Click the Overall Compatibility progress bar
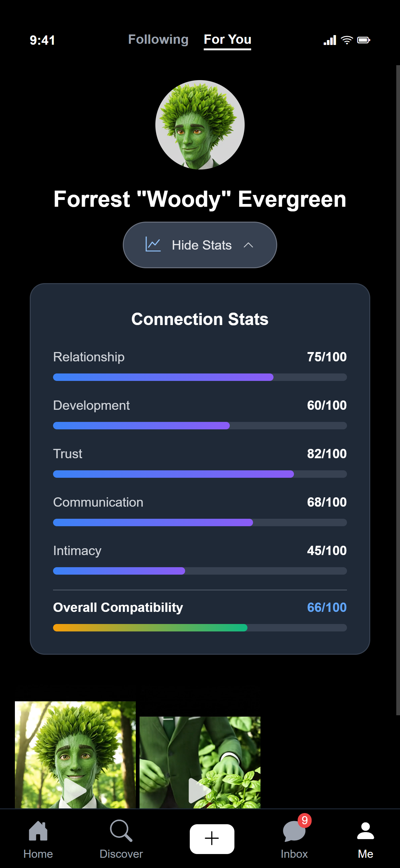This screenshot has height=868, width=400. tap(200, 627)
